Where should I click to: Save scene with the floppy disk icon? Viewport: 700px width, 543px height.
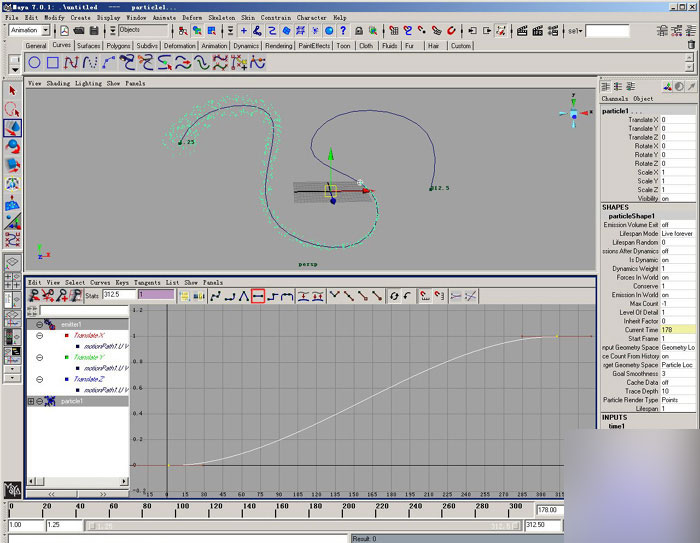click(93, 31)
